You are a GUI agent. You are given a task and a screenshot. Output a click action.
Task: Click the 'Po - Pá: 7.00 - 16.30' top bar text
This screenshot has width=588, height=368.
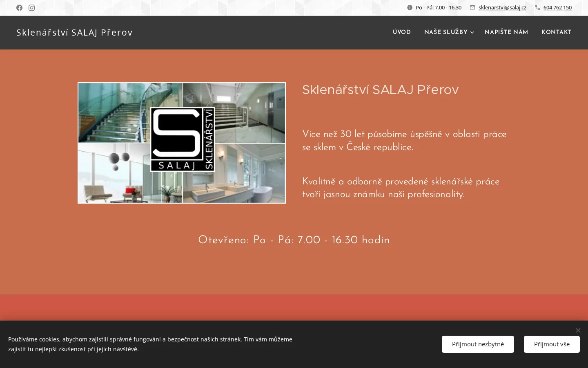click(439, 8)
